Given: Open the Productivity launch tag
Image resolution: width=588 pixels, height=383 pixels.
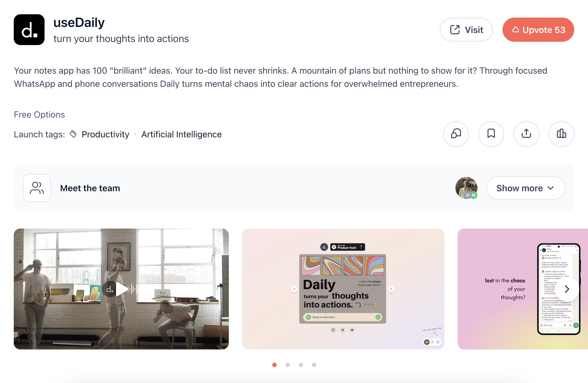Looking at the screenshot, I should point(105,134).
